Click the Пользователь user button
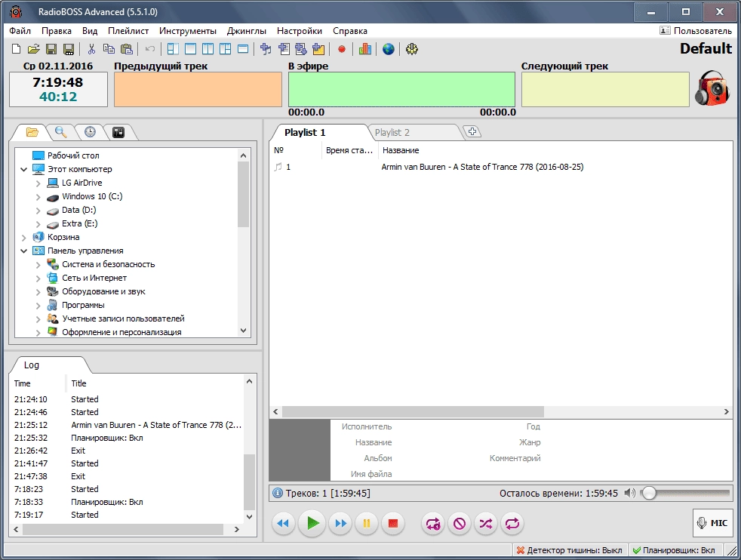Viewport: 741px width, 560px height. (x=696, y=31)
